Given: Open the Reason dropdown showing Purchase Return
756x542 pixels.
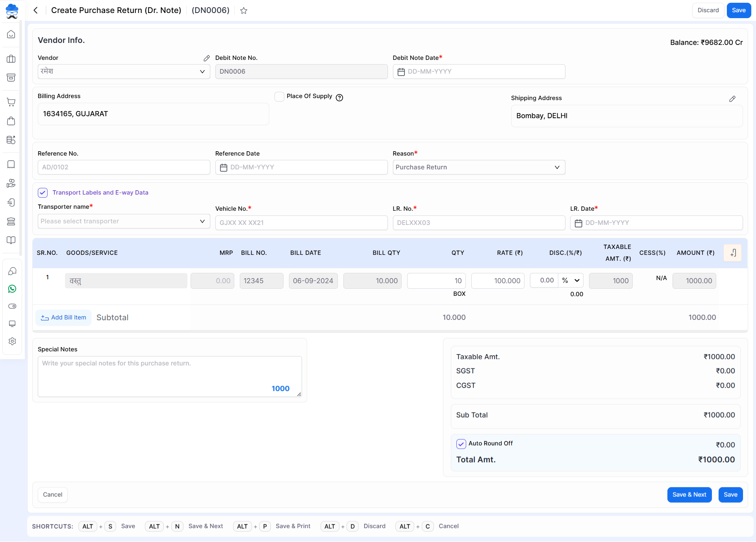Looking at the screenshot, I should (479, 167).
